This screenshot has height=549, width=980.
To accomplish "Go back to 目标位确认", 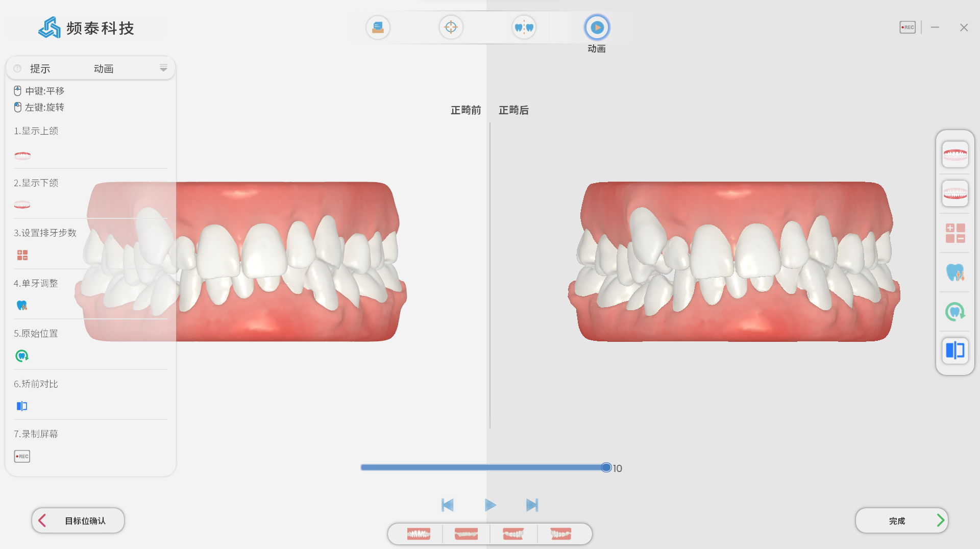I will [x=78, y=520].
